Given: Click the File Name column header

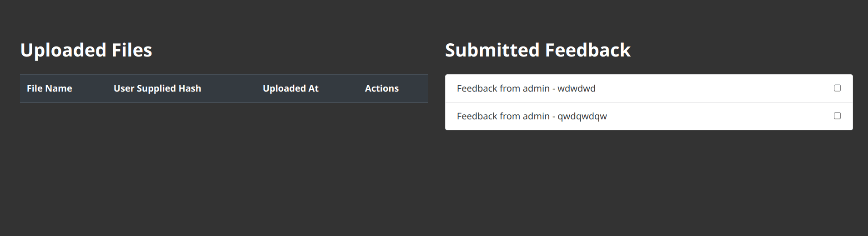Looking at the screenshot, I should click(x=49, y=88).
